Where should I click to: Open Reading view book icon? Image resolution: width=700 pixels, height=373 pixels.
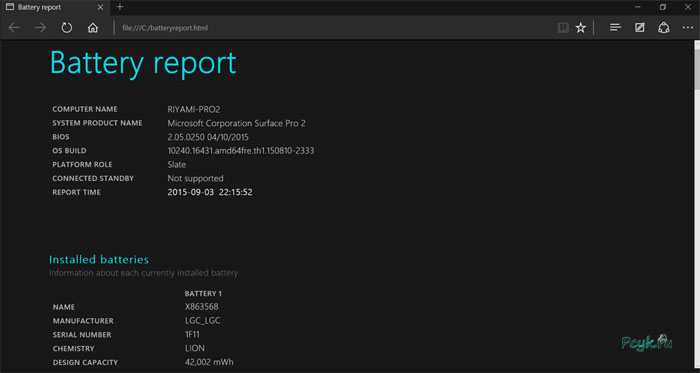click(563, 28)
